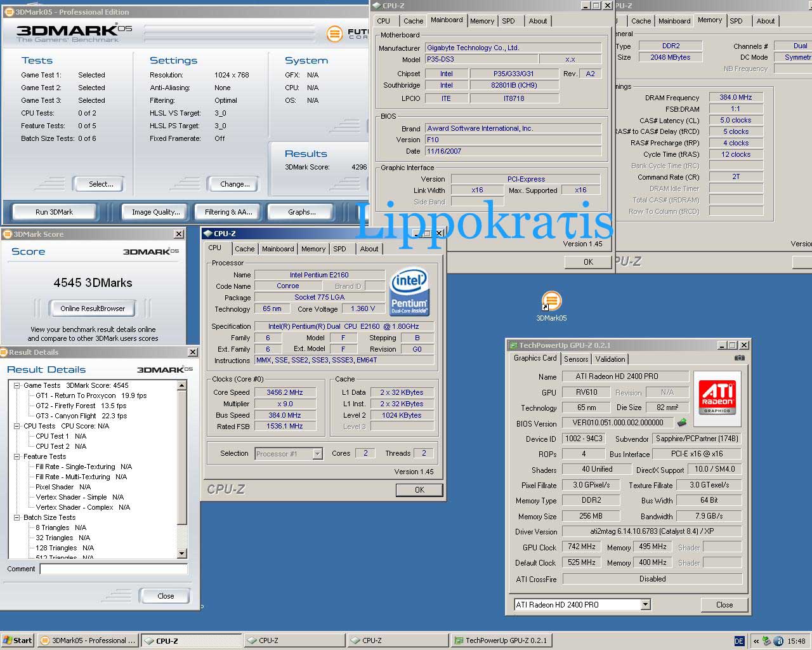The image size is (812, 650).
Task: Click the Start button on the taskbar
Action: coord(17,640)
